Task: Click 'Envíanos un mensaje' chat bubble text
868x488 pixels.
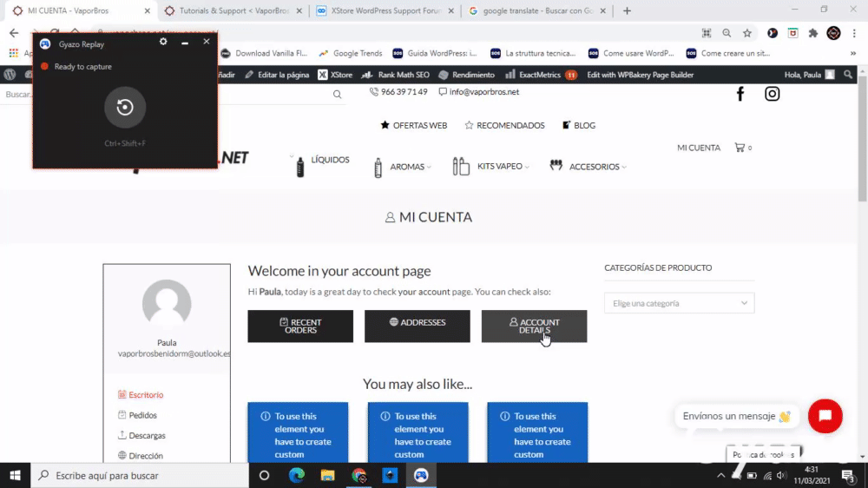Action: 736,416
